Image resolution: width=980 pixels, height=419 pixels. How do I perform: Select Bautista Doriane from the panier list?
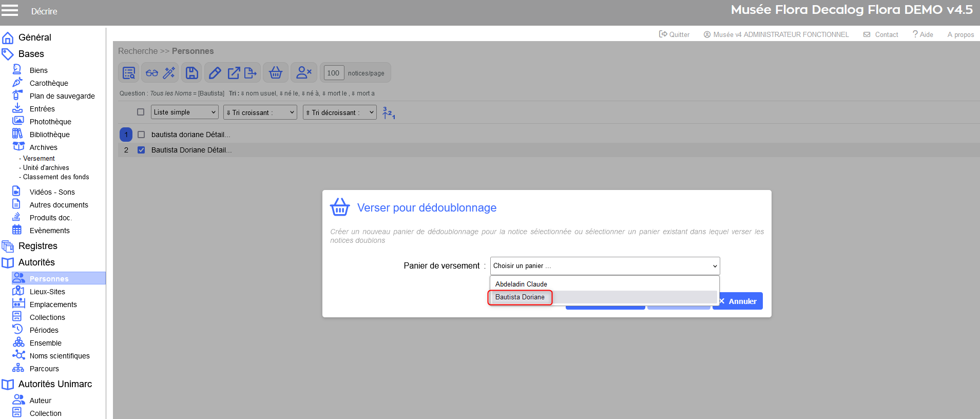pos(520,297)
